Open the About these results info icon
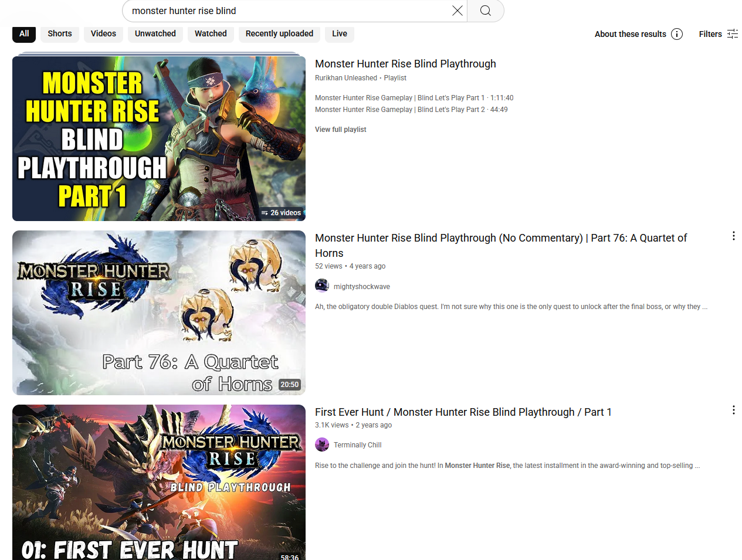Screen dimensions: 742x560 (x=677, y=34)
